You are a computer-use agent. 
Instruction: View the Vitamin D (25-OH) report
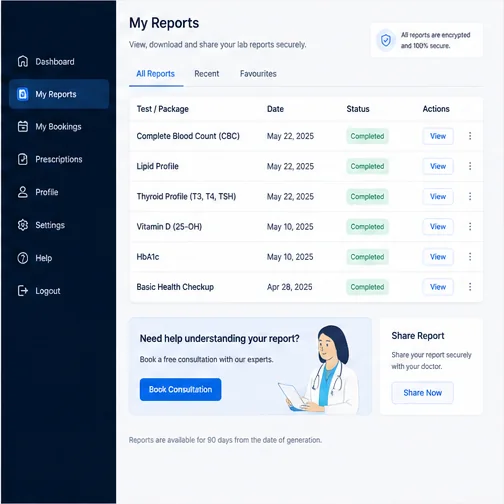438,227
